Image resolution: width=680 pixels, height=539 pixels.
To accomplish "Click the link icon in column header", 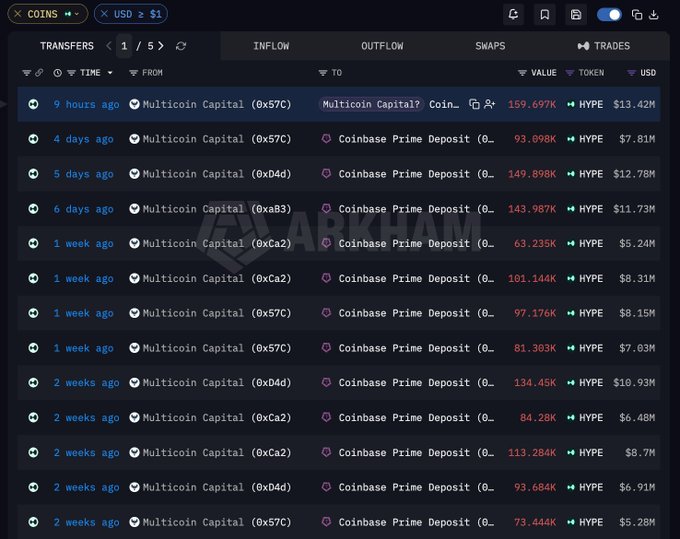I will tap(39, 72).
